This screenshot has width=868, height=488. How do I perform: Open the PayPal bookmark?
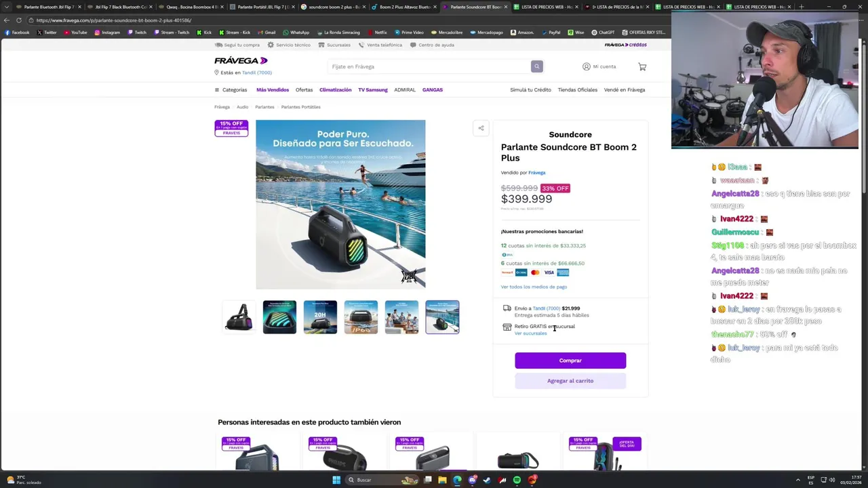(551, 32)
